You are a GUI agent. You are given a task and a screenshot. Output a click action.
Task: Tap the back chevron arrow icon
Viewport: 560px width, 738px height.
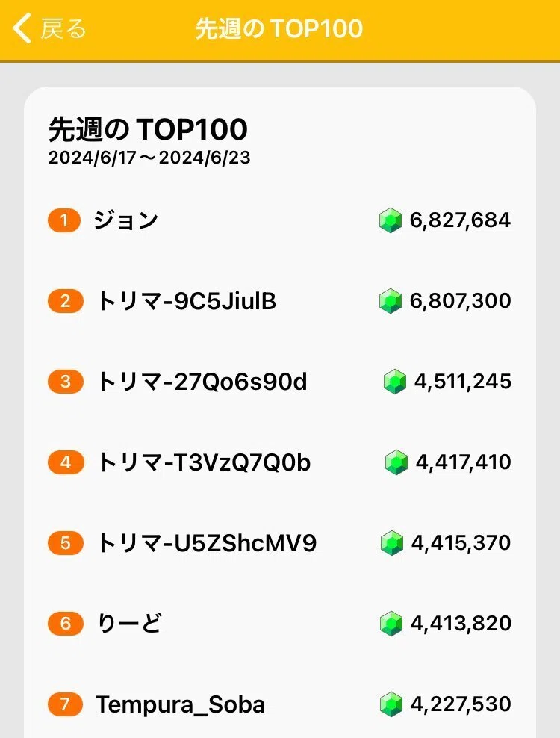[22, 28]
